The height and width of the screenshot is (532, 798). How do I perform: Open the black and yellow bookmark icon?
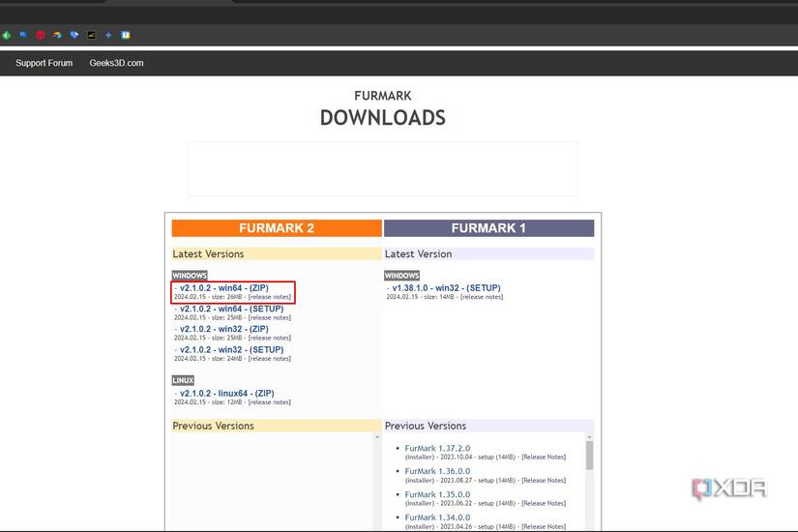pyautogui.click(x=92, y=35)
